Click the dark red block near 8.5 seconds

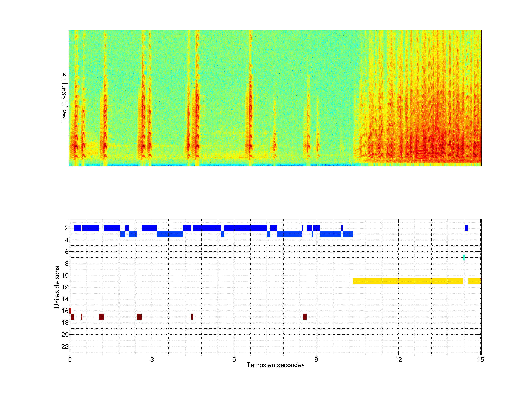pos(305,316)
